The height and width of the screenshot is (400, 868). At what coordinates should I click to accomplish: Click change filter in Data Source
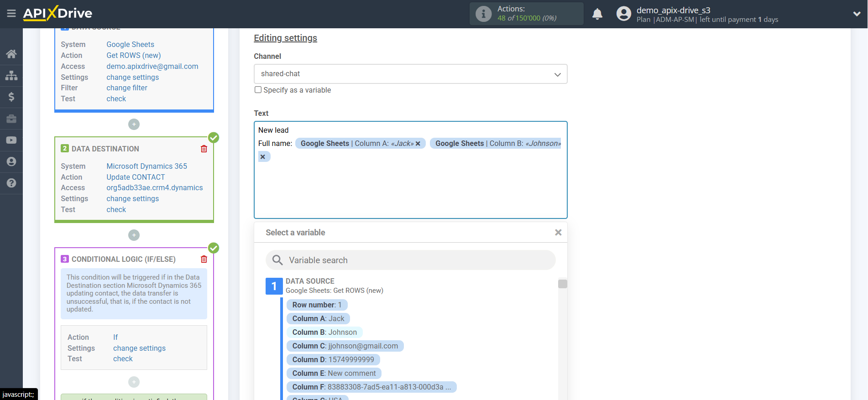(127, 88)
